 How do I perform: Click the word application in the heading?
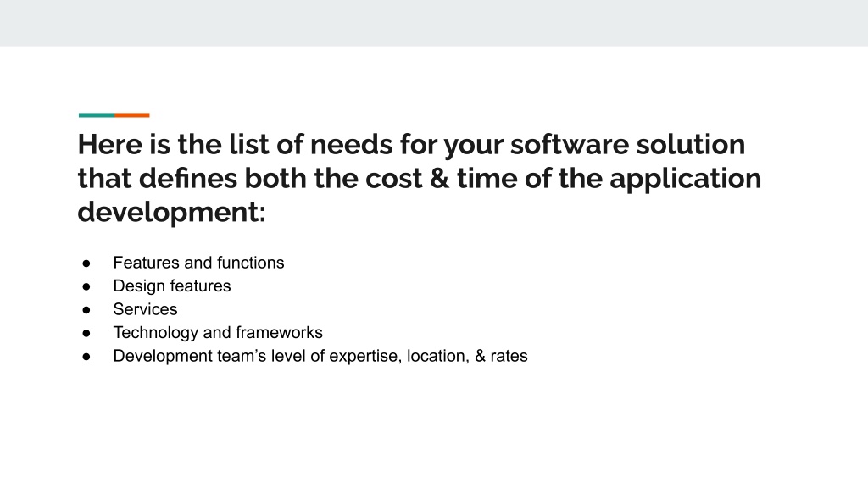coord(685,180)
